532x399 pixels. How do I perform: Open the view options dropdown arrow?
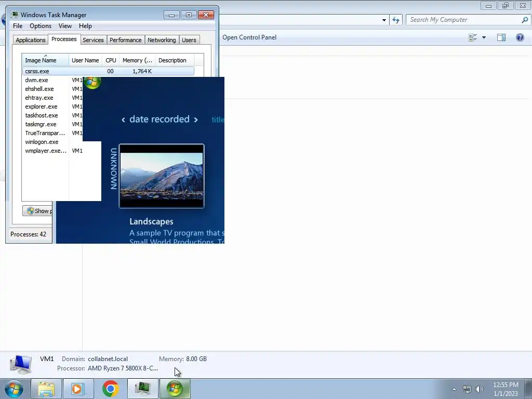(x=484, y=37)
